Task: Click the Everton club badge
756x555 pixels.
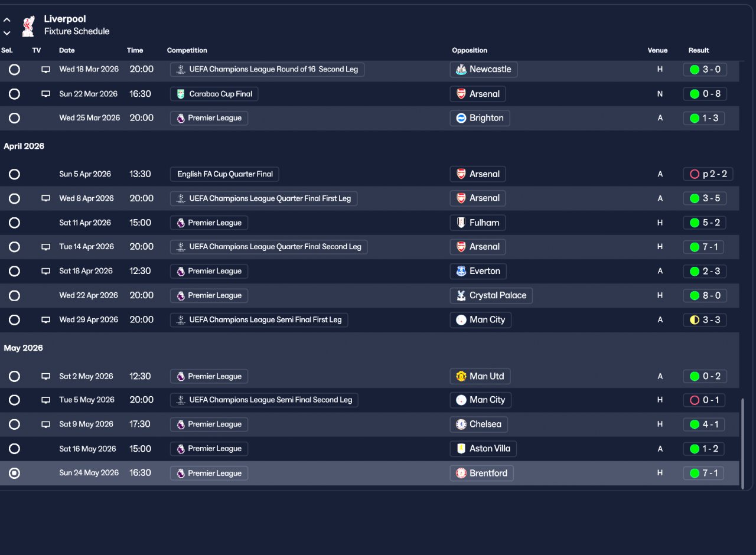Action: 461,271
